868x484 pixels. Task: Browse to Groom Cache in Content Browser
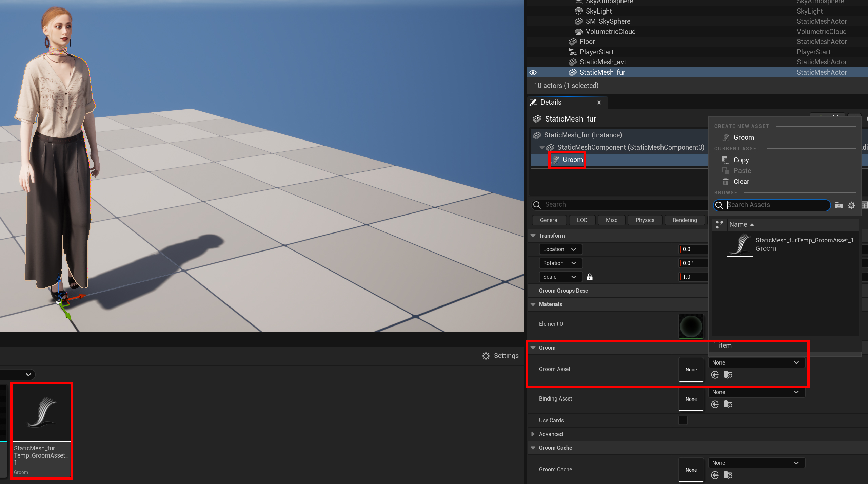[728, 475]
